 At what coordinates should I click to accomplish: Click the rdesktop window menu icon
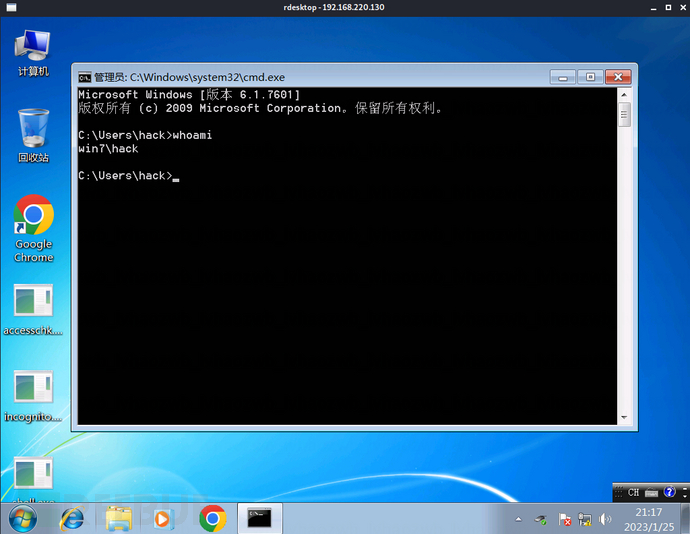pos(11,7)
